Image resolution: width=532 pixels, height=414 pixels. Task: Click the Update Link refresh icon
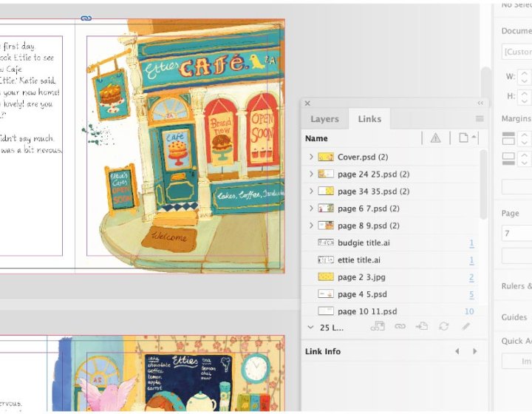(444, 326)
